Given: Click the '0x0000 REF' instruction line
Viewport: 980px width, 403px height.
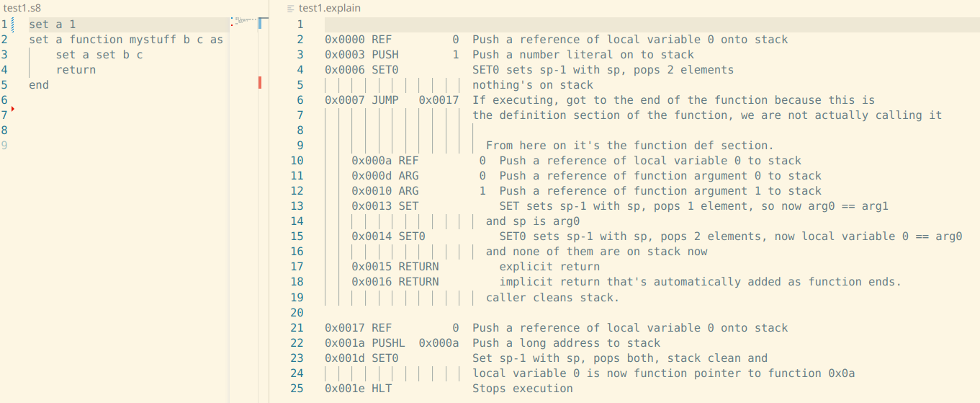Looking at the screenshot, I should click(x=557, y=40).
